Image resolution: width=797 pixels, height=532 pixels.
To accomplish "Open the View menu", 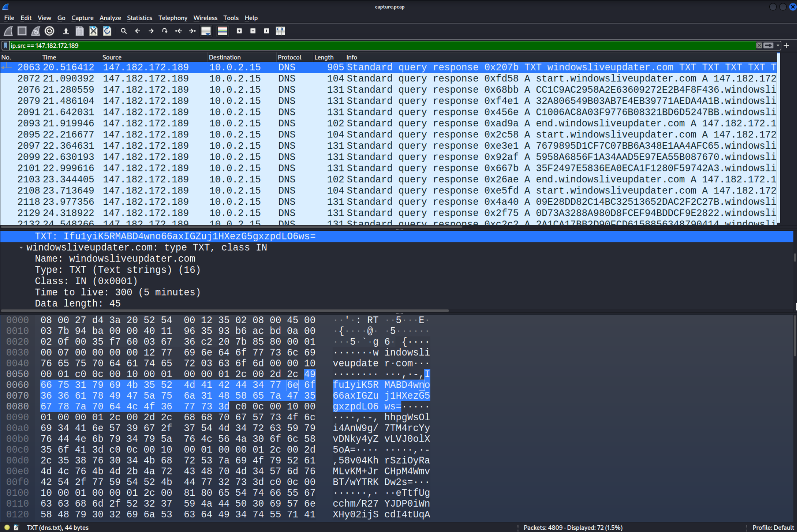I will (44, 18).
